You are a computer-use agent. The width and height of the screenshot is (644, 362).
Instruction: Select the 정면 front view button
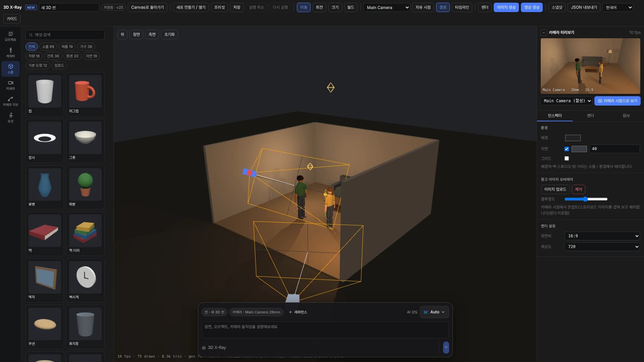tap(136, 35)
